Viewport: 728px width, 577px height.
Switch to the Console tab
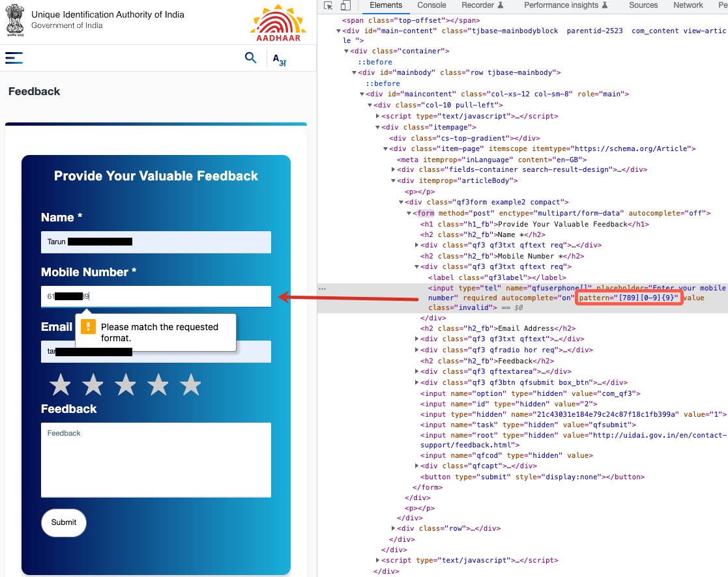click(x=431, y=5)
